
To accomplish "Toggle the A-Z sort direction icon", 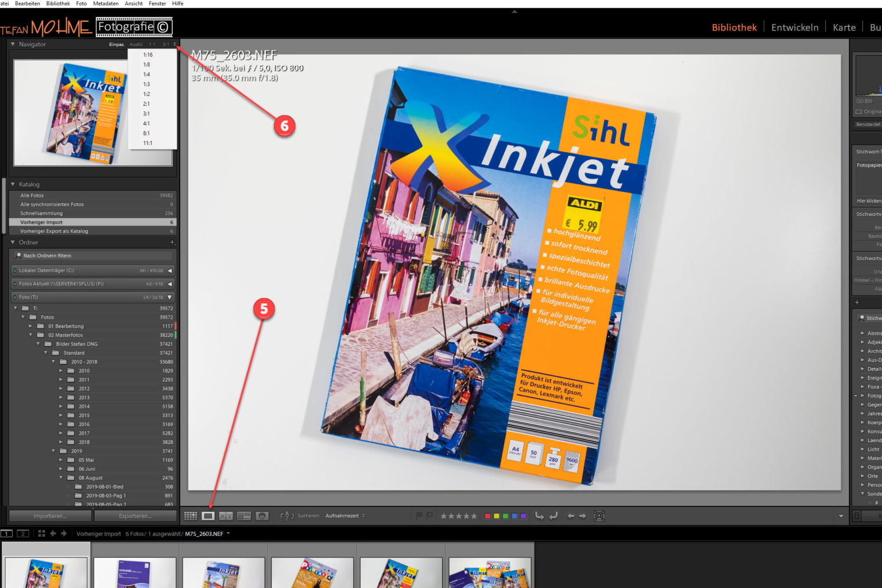I will 287,516.
